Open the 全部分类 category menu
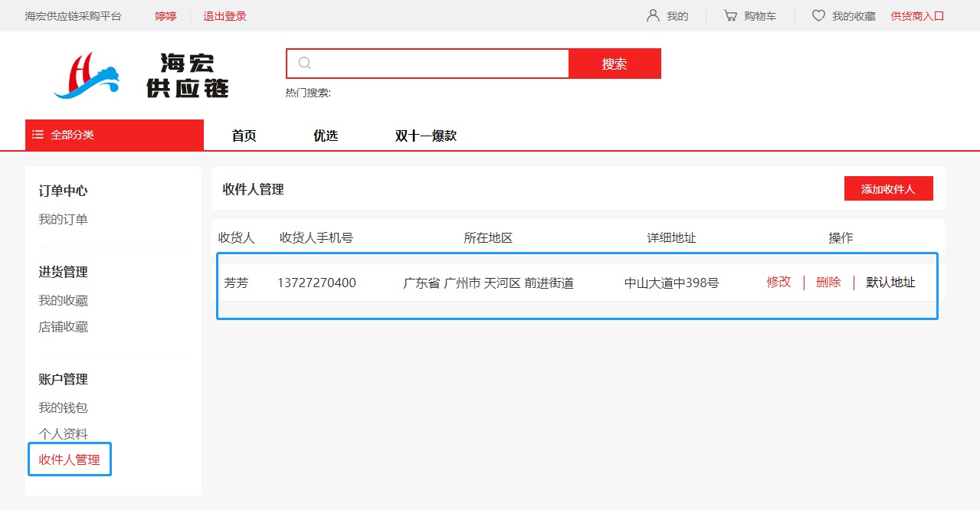The width and height of the screenshot is (980, 510). 114,135
